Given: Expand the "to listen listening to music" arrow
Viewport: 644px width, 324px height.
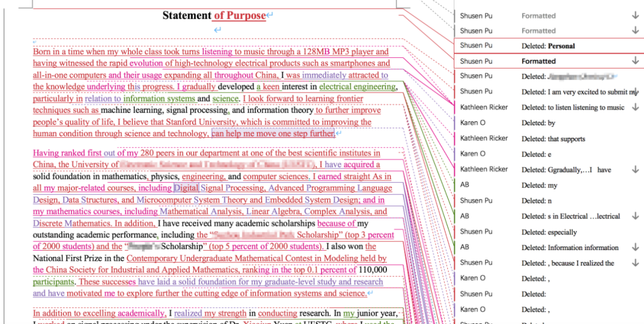Looking at the screenshot, I should (x=635, y=107).
